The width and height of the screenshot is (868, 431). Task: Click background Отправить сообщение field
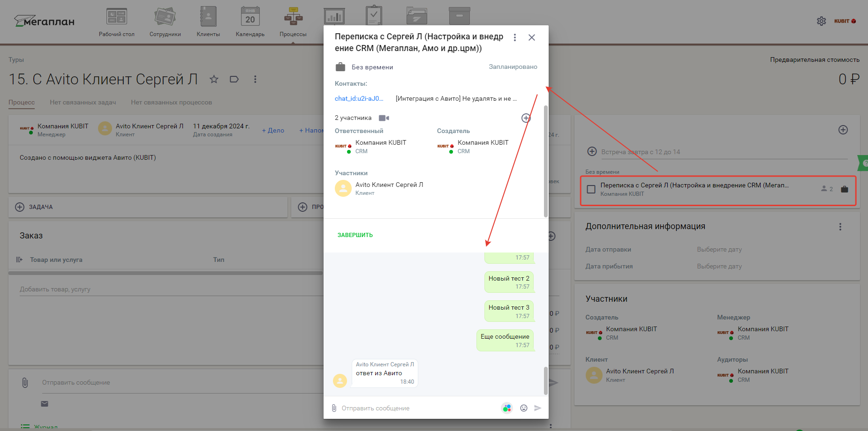(182, 382)
